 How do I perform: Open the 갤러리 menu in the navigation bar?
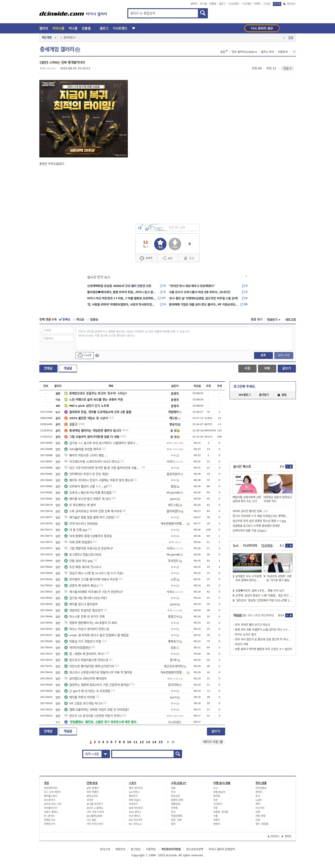44,28
